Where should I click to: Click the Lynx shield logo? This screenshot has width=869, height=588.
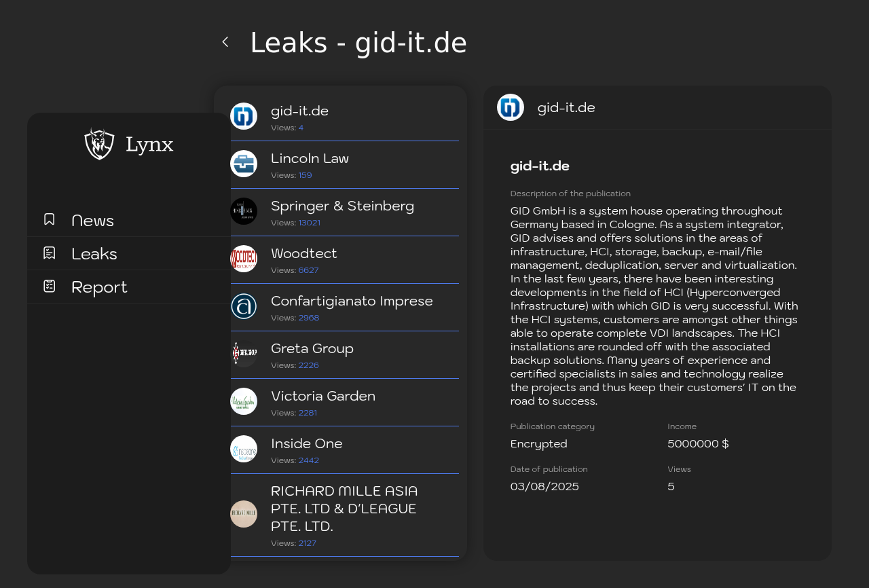pyautogui.click(x=99, y=144)
